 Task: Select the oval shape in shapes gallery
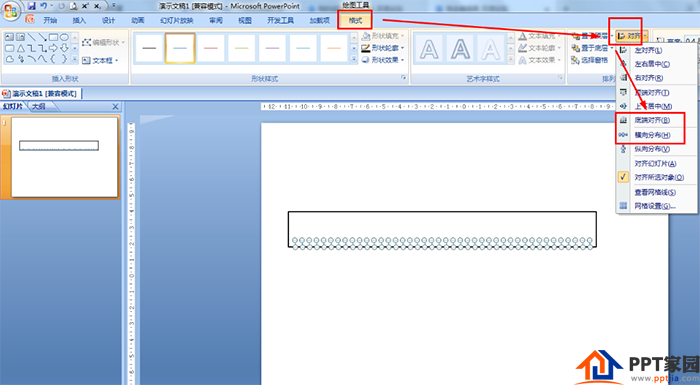click(x=64, y=37)
